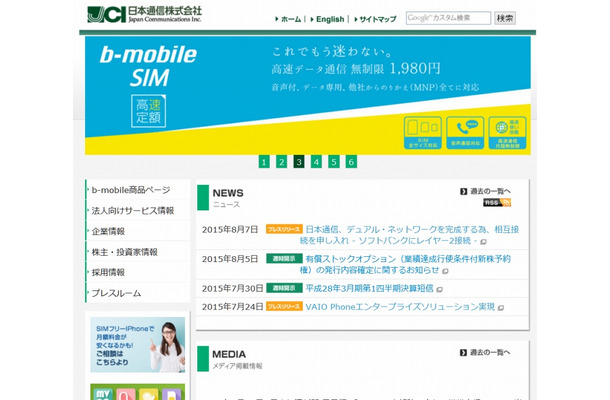
Task: Open 平成28年3月期第1四半期決算短信 link
Action: pyautogui.click(x=369, y=288)
